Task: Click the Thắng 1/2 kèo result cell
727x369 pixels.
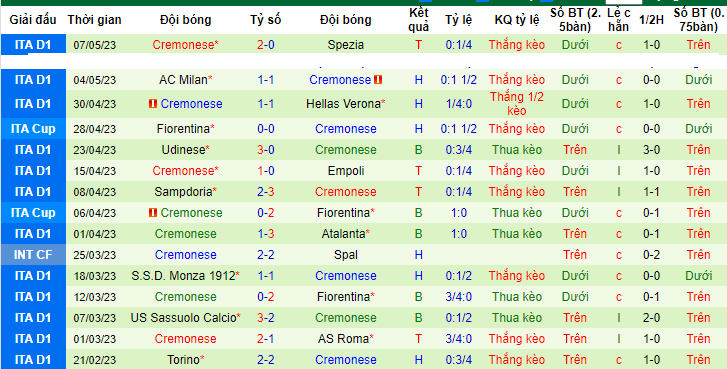Action: coord(517,104)
